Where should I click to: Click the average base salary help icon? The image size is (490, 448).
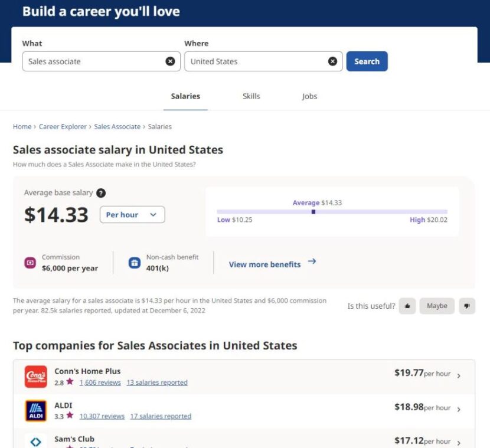point(101,193)
